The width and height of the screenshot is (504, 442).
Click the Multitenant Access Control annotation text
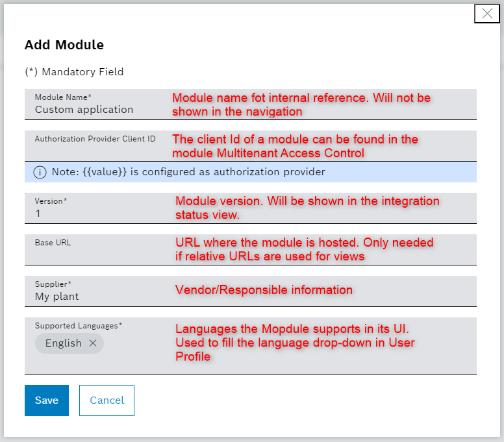point(295,146)
